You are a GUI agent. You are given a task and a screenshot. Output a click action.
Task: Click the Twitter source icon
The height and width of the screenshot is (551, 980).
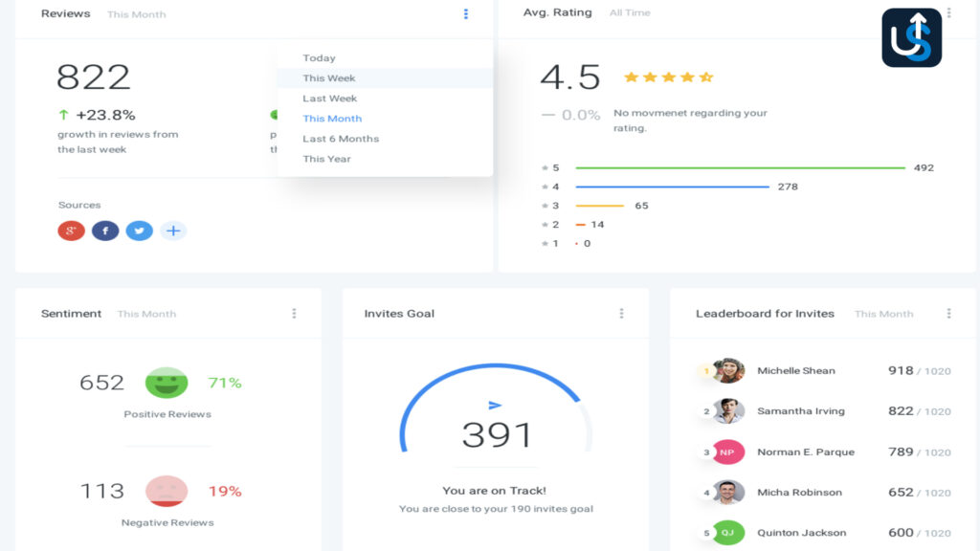[x=140, y=231]
